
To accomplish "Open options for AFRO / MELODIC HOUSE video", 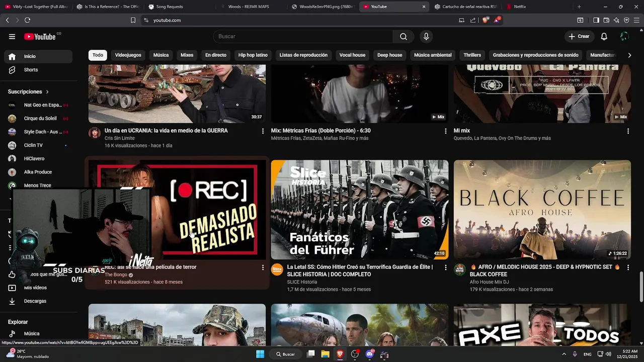I will (628, 267).
